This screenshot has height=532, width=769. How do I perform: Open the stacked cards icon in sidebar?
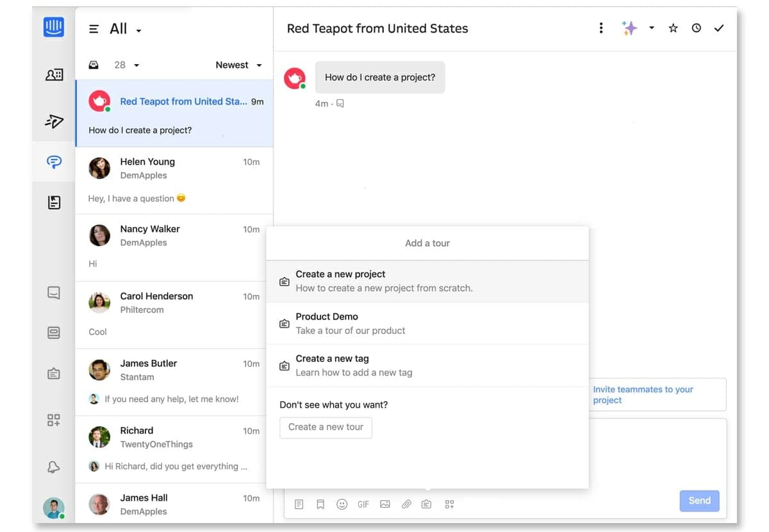pos(54,333)
